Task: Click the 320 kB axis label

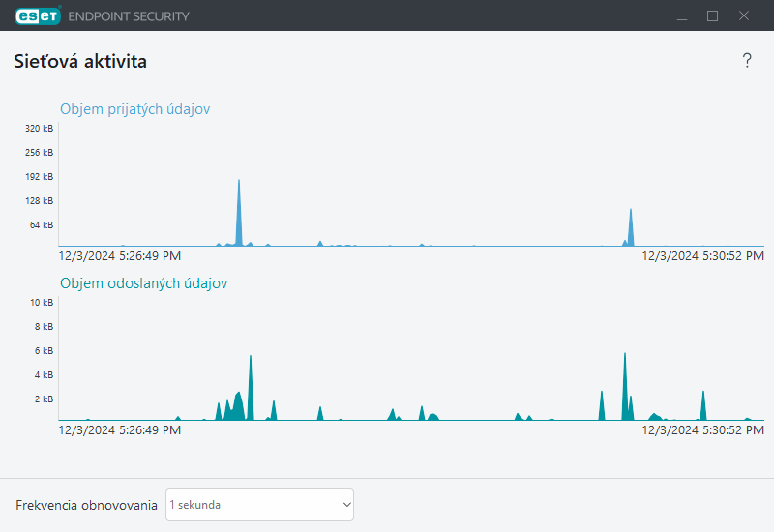Action: click(x=40, y=129)
